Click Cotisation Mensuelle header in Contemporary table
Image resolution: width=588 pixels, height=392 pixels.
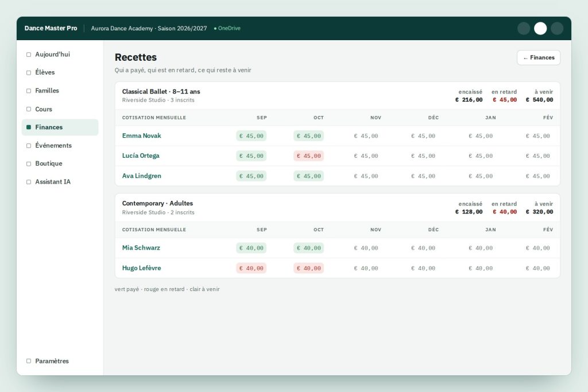point(154,230)
